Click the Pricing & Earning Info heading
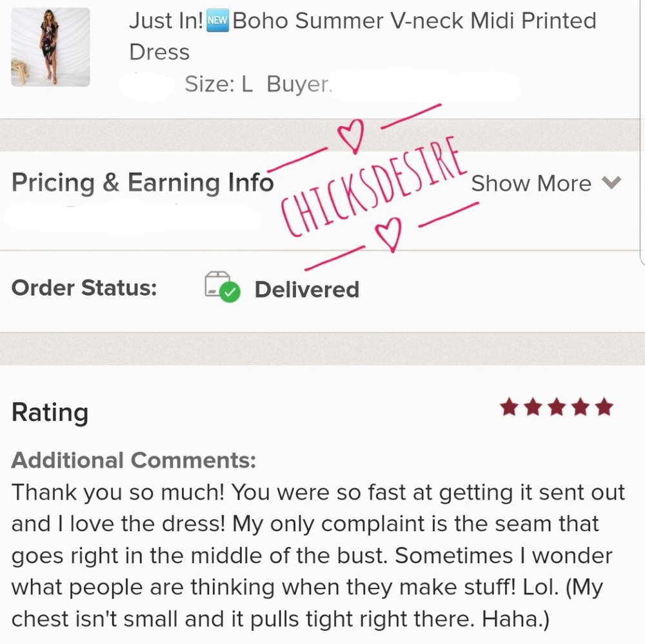This screenshot has width=645, height=644. [x=143, y=183]
